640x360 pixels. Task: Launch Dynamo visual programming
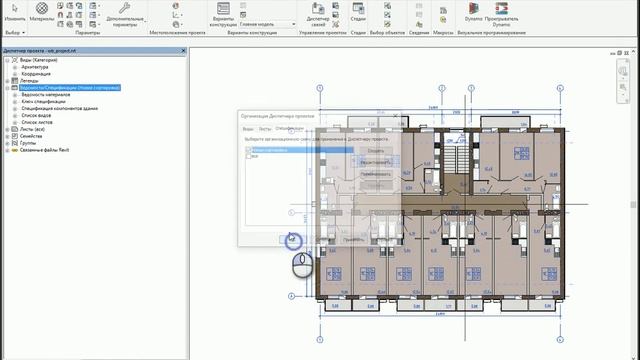[x=473, y=12]
